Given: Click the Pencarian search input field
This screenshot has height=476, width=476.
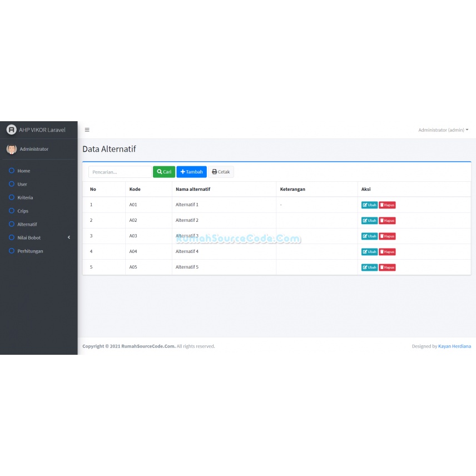Looking at the screenshot, I should (120, 172).
